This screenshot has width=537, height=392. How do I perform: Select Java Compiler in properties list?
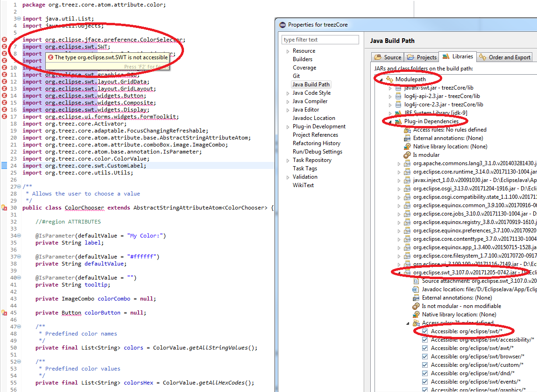pos(310,101)
